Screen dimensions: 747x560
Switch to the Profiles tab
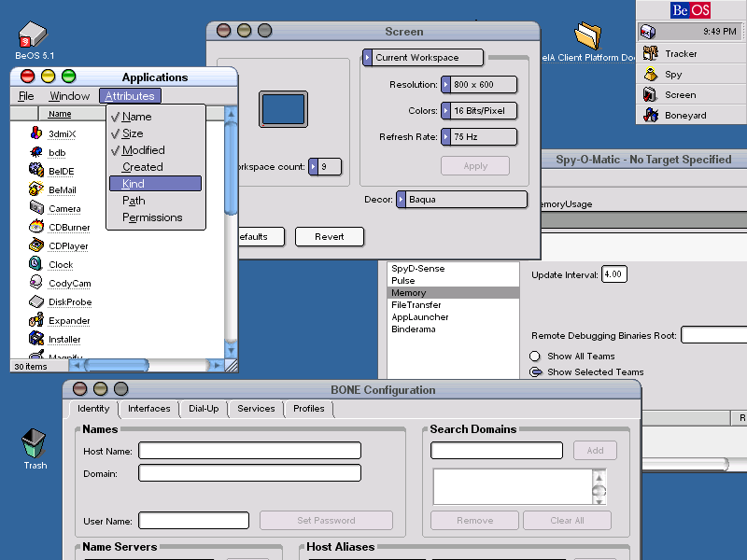pyautogui.click(x=309, y=409)
